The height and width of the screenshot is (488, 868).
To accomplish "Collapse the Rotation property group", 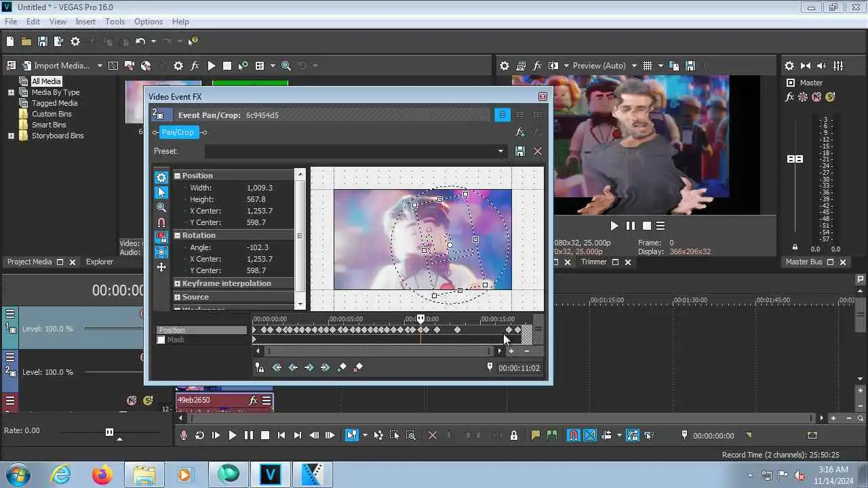I will tap(178, 235).
